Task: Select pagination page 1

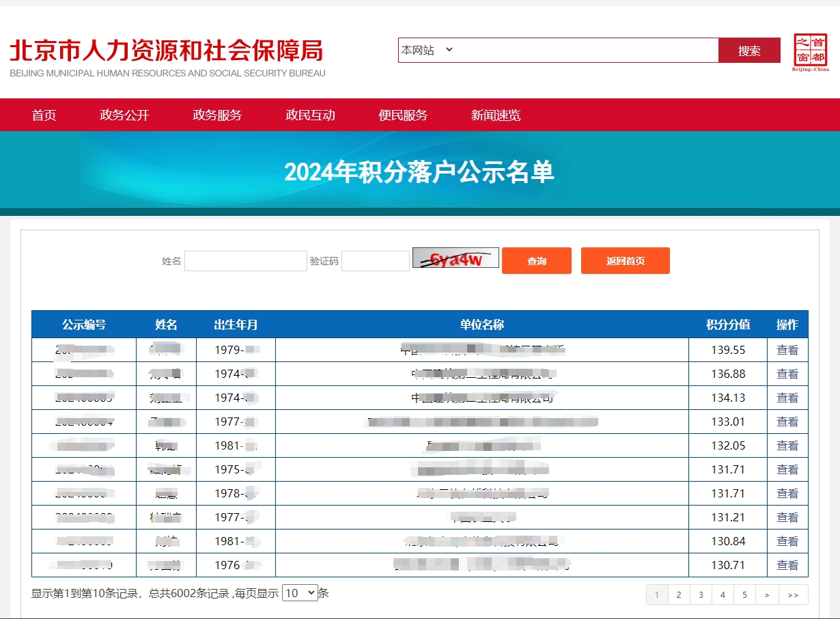Action: [x=657, y=594]
